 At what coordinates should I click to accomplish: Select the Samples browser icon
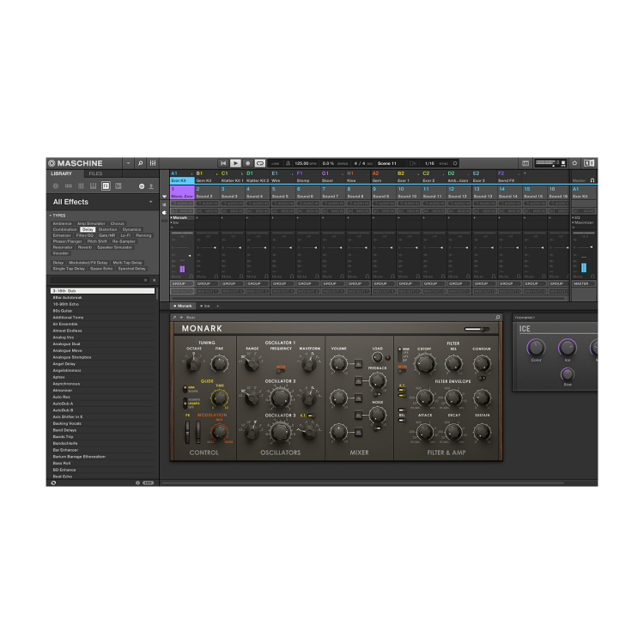[x=118, y=186]
